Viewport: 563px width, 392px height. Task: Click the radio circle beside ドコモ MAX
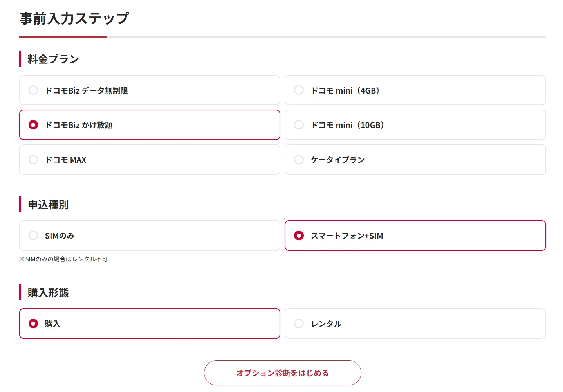coord(33,160)
